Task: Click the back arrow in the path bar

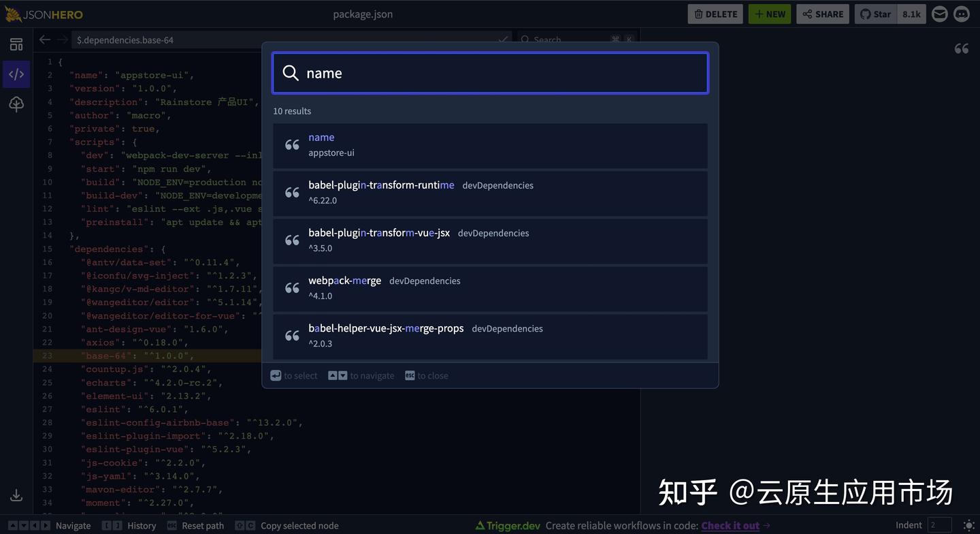Action: tap(45, 40)
